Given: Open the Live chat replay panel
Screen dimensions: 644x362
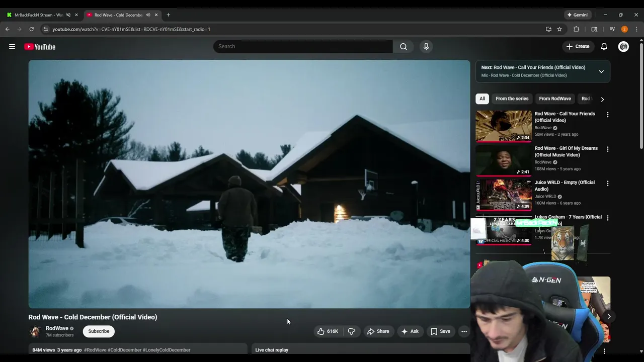Looking at the screenshot, I should (361, 350).
